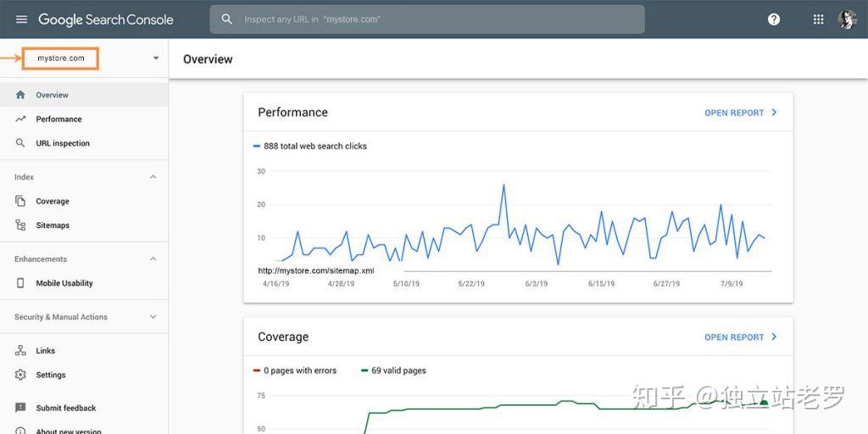
Task: Click the 0 pages with errors legend
Action: (294, 370)
